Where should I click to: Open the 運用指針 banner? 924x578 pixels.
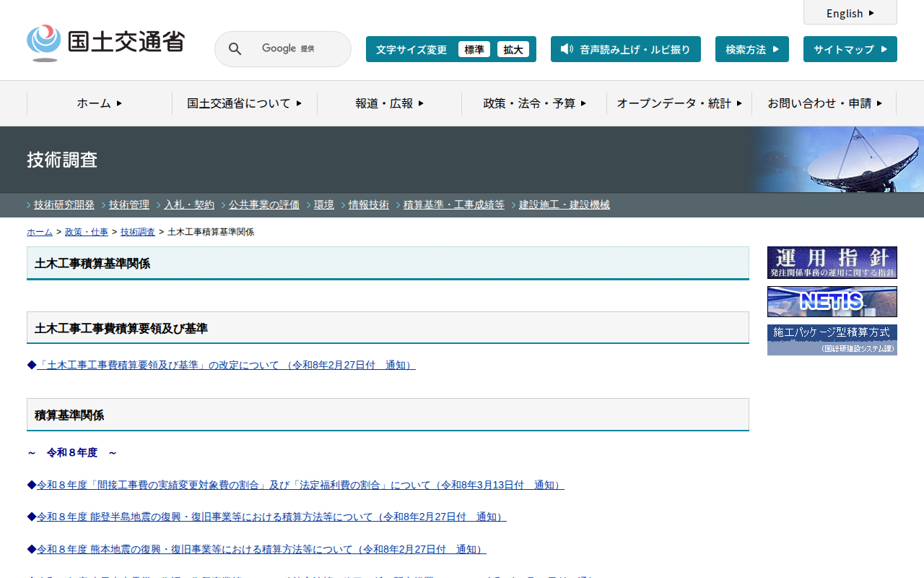[832, 262]
